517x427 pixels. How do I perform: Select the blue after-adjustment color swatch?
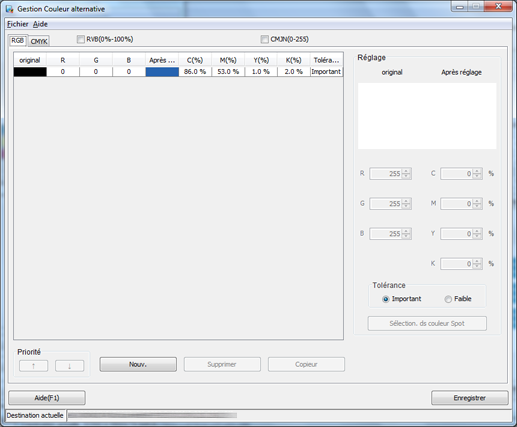coord(162,72)
